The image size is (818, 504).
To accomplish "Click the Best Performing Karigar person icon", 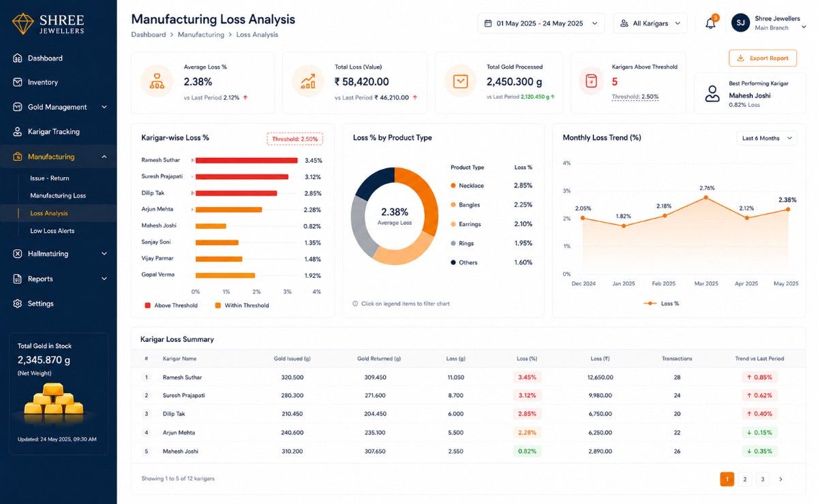I will pos(712,94).
